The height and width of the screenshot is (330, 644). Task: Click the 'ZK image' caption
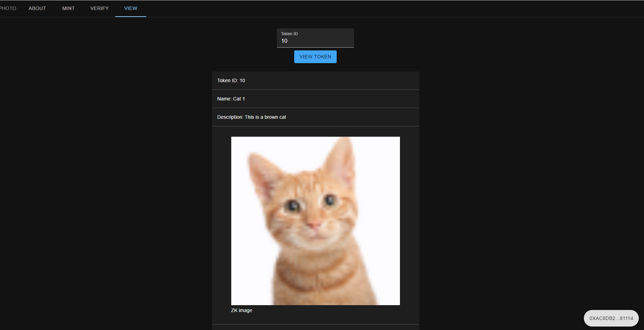point(242,310)
